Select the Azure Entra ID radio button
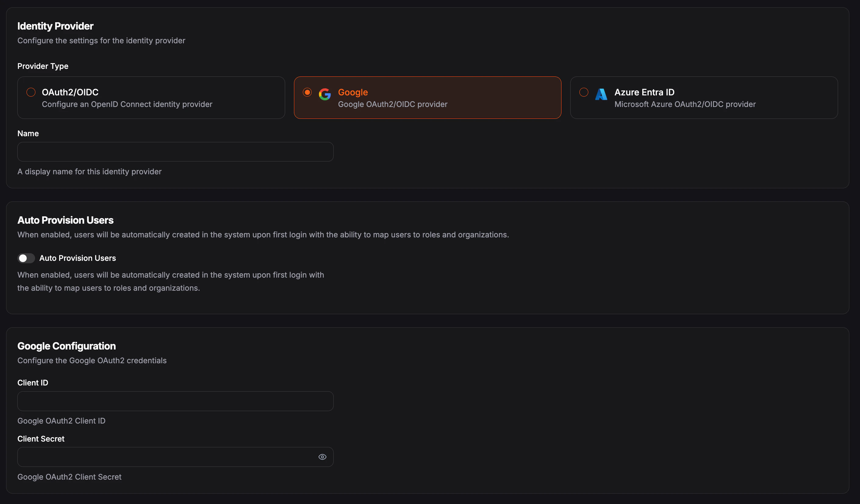 point(584,92)
